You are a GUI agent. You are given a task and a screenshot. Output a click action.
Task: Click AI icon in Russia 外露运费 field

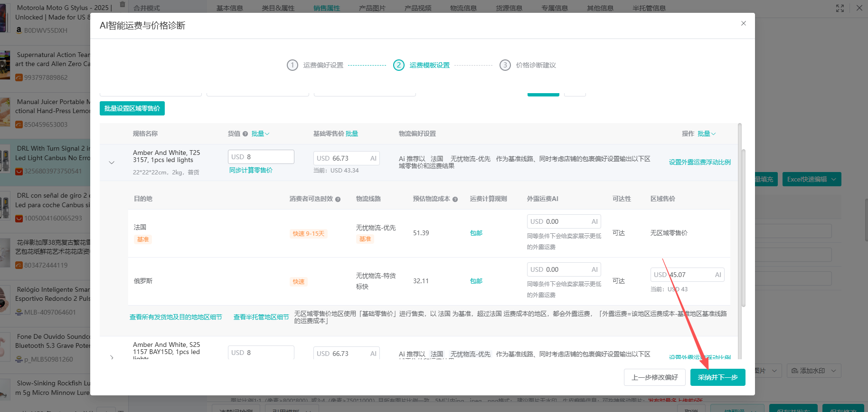pyautogui.click(x=594, y=269)
